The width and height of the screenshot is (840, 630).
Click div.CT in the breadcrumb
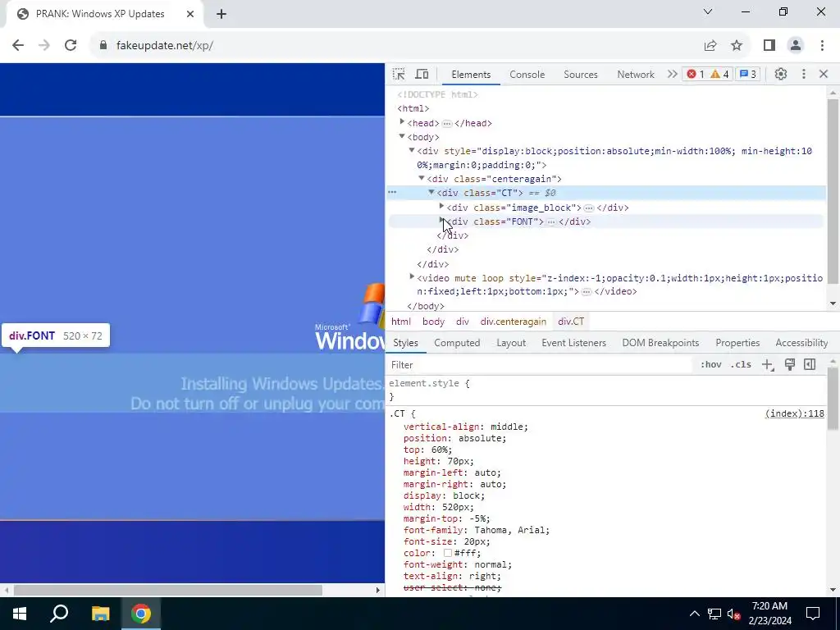coord(571,322)
